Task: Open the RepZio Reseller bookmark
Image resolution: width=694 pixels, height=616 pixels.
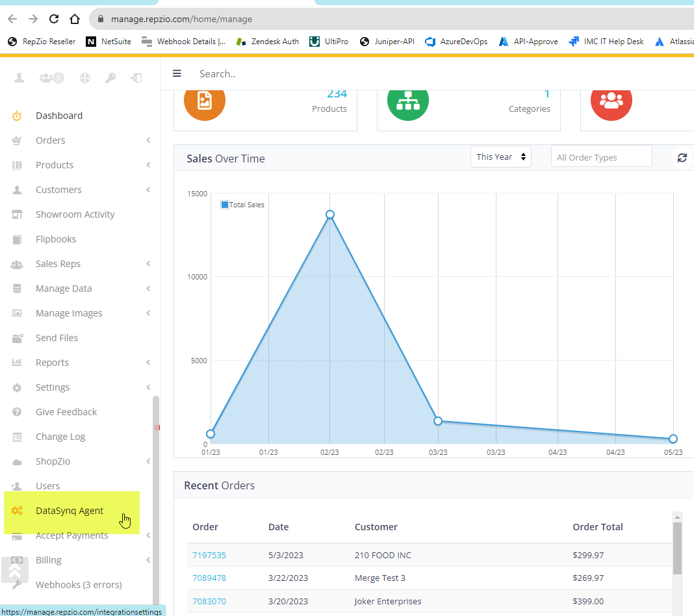Action: (42, 42)
